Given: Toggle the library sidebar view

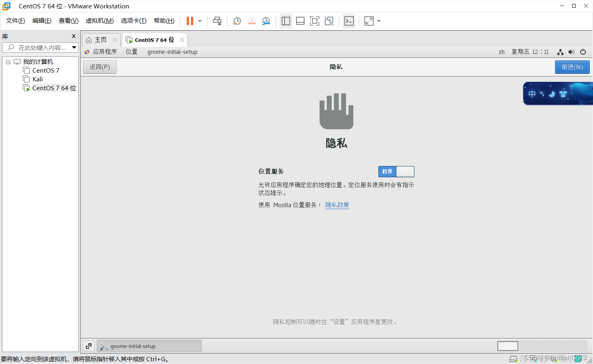Looking at the screenshot, I should (286, 21).
